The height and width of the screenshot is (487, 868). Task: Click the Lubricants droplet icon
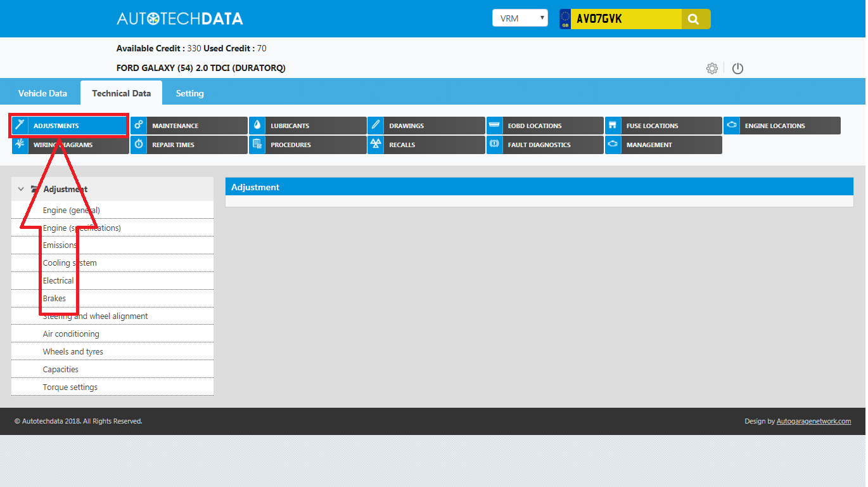coord(257,126)
